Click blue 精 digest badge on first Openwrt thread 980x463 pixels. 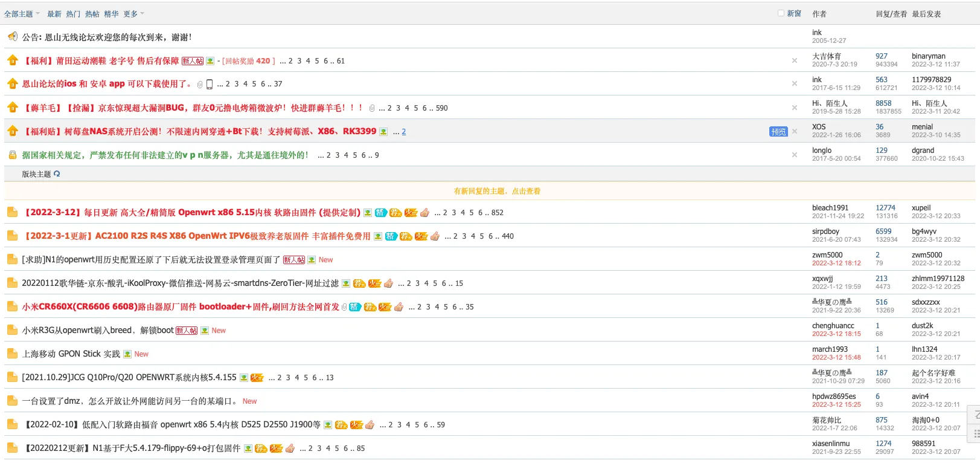pos(380,213)
